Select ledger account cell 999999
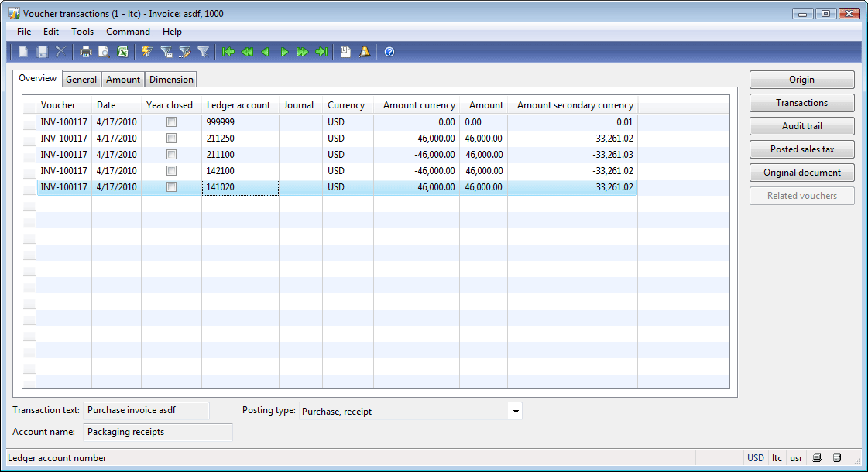This screenshot has height=472, width=868. pyautogui.click(x=240, y=121)
